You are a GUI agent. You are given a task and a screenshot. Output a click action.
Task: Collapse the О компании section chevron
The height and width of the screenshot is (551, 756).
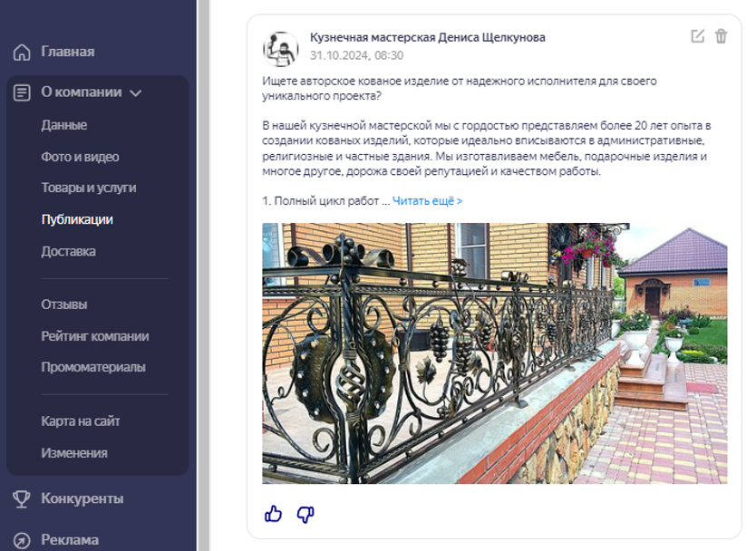(x=136, y=93)
